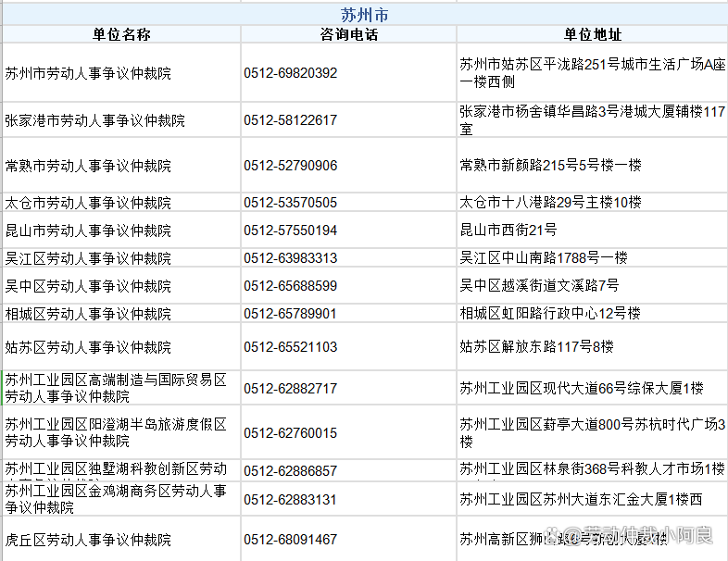Click address 苏州工业园区林泉街368号科教人才市场1楼
The width and height of the screenshot is (728, 561).
point(593,469)
